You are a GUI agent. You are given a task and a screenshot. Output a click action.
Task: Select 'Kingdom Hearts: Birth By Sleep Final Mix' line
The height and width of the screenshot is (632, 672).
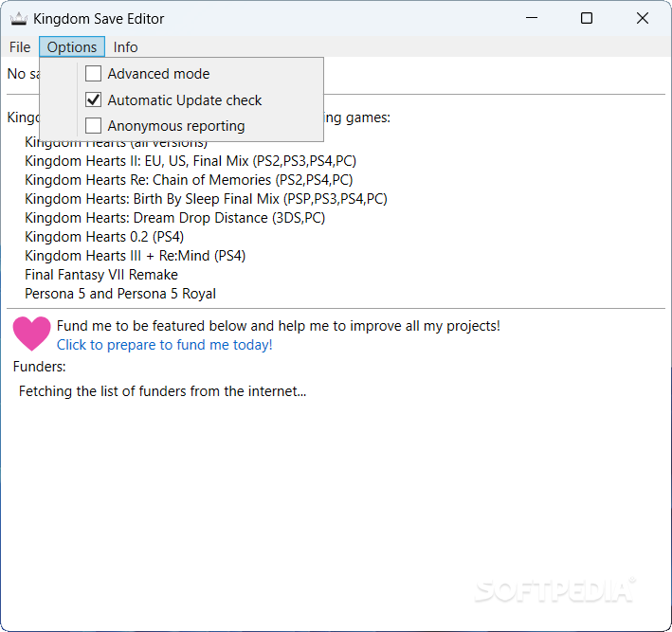pyautogui.click(x=206, y=199)
